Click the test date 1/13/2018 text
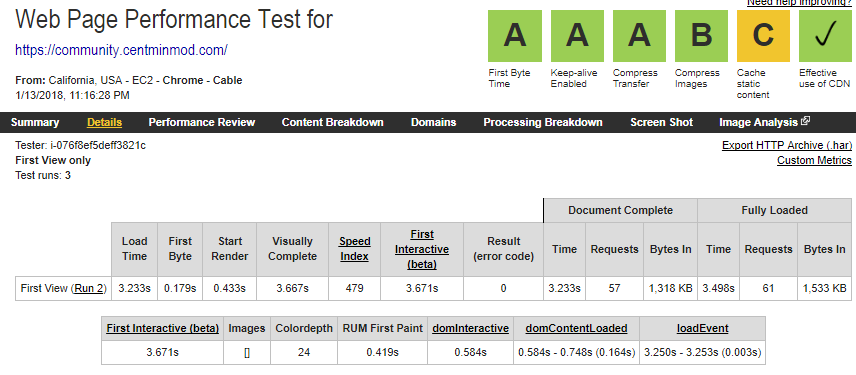Screen dimensions: 856x375 click(73, 95)
